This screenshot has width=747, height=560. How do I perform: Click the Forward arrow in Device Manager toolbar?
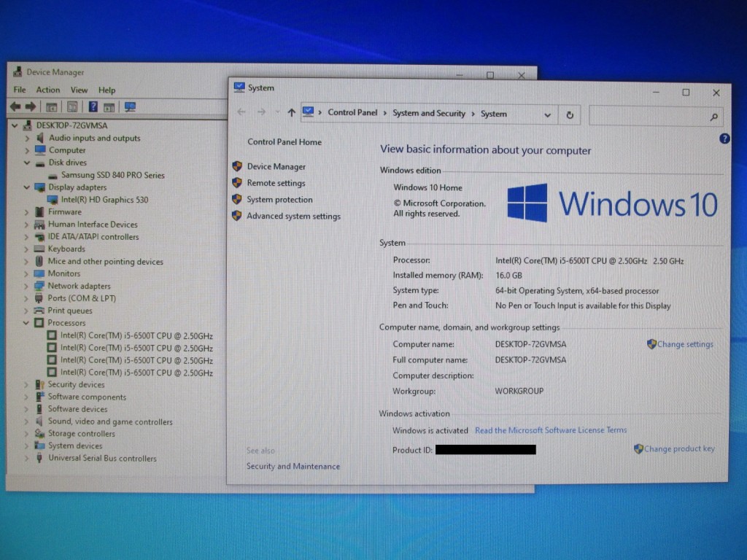pos(31,106)
